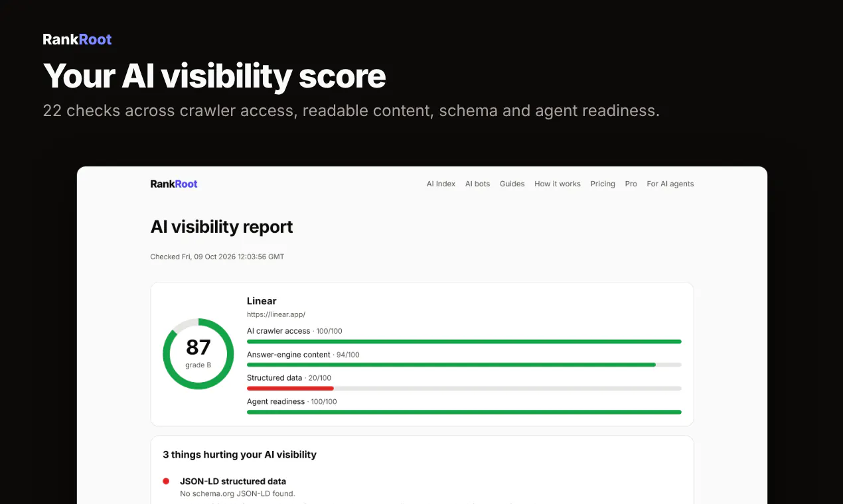Select How it works in navigation

point(558,184)
